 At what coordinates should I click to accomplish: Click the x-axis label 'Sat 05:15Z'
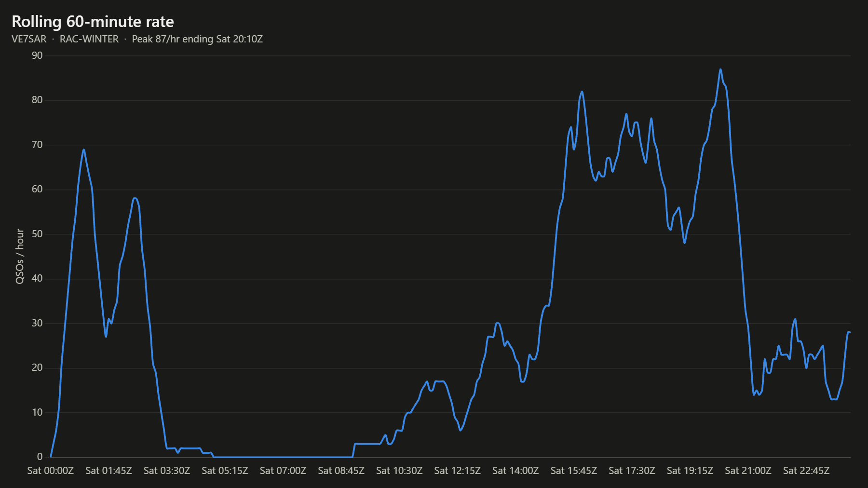pos(225,471)
